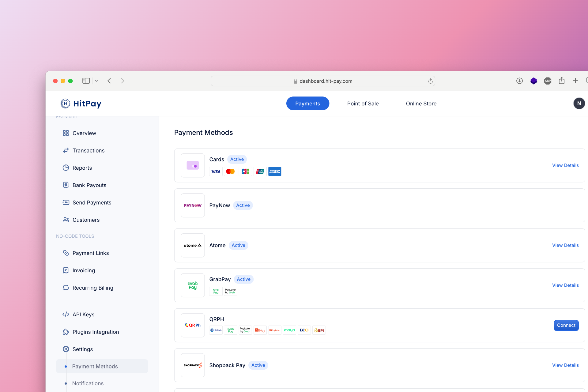Click the Active badge next to Cards

pyautogui.click(x=237, y=159)
